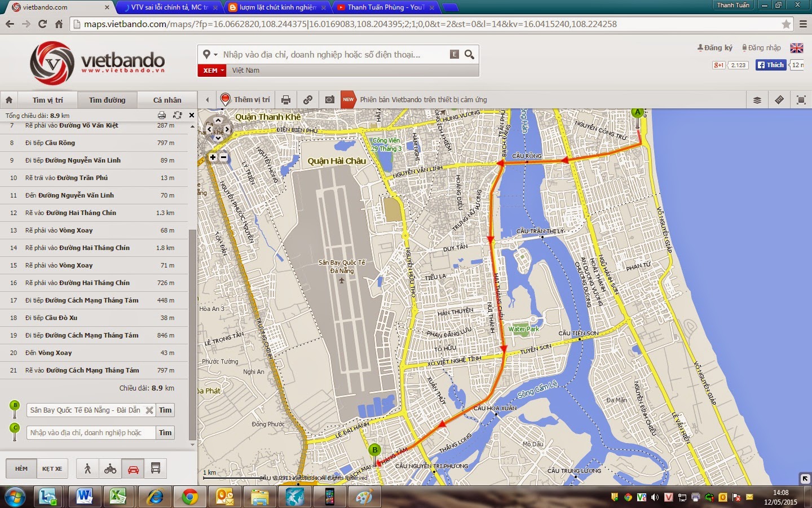Click Tìm next to point B field
This screenshot has height=508, width=812.
(165, 410)
